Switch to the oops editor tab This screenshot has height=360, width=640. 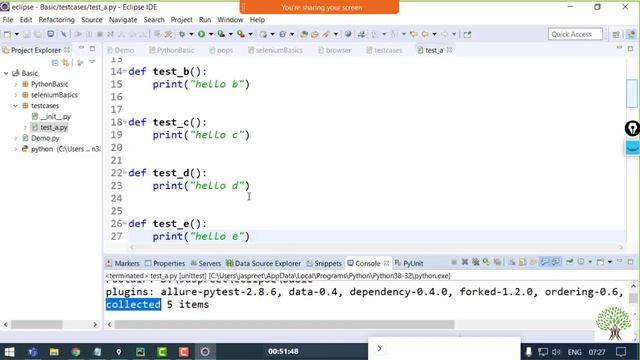(x=221, y=50)
